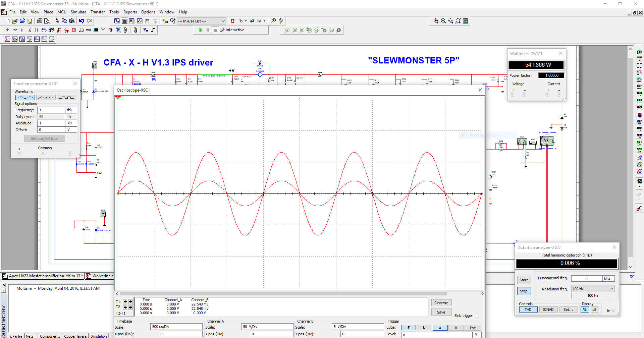The height and width of the screenshot is (338, 644).
Task: Click the green Run simulation arrow
Action: [201, 30]
